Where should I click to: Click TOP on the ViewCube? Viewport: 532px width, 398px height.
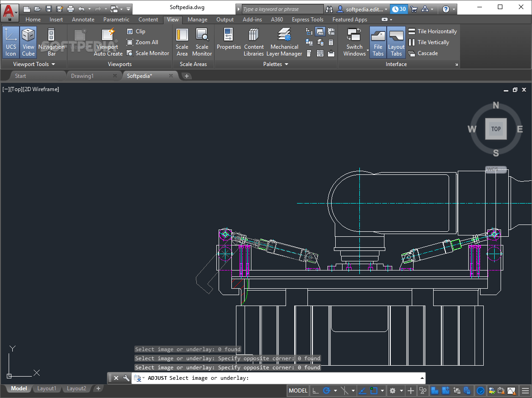496,128
